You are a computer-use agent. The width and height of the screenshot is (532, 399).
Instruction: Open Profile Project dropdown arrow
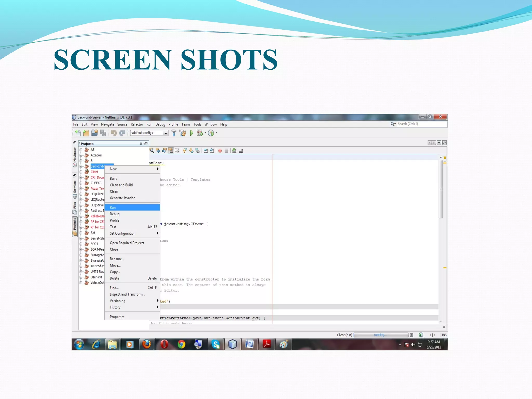pos(216,133)
